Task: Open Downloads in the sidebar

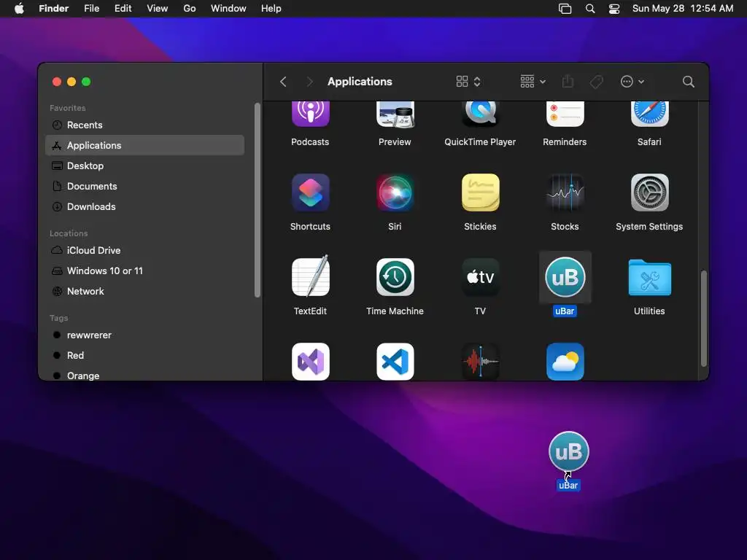Action: pos(145,206)
